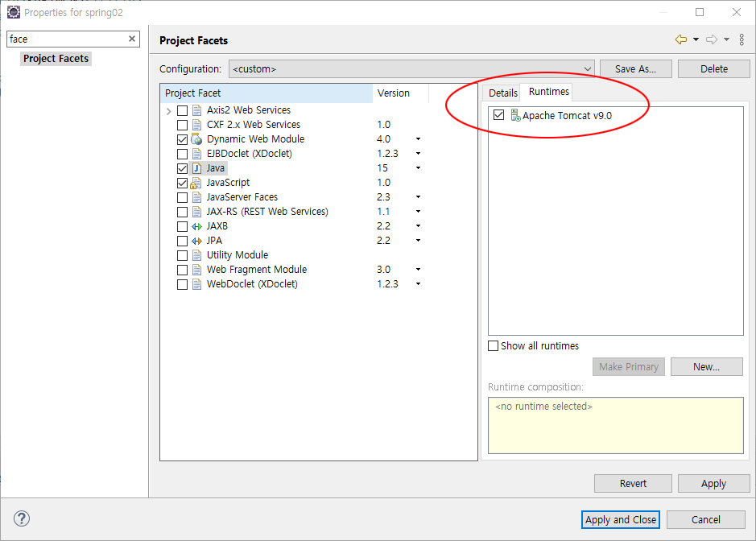Click the Revert button
The width and height of the screenshot is (756, 541).
tap(633, 483)
